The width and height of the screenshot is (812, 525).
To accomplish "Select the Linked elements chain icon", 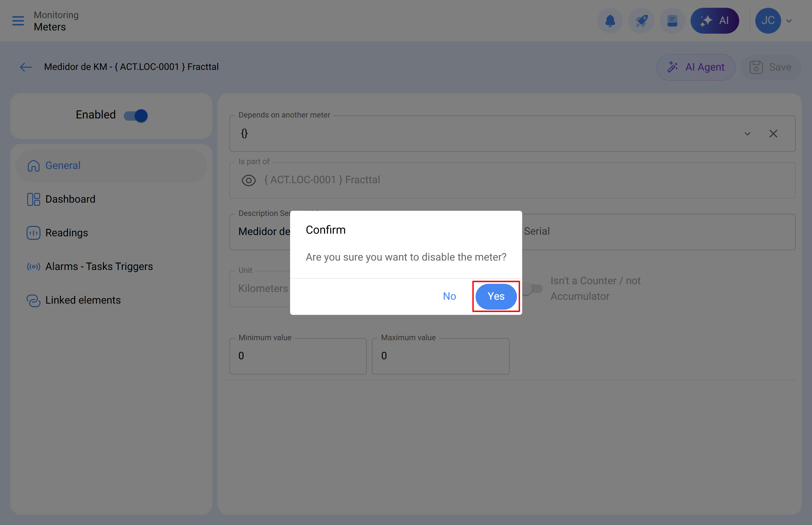I will point(33,300).
